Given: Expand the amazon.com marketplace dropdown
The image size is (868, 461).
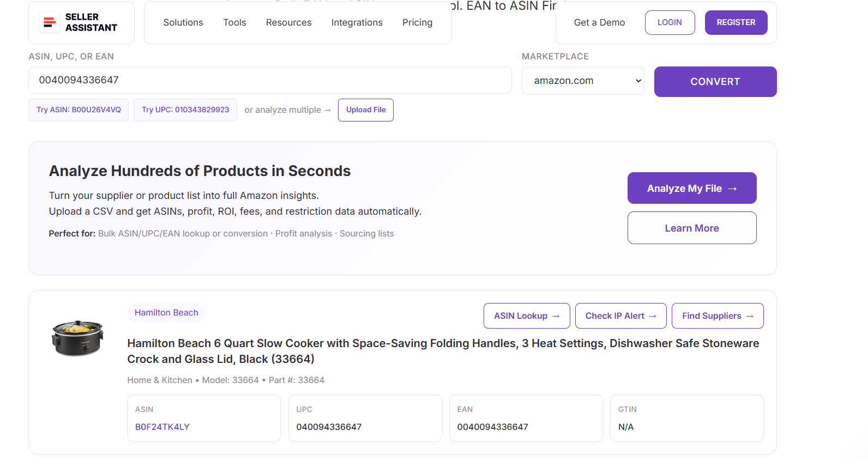Looking at the screenshot, I should 583,81.
